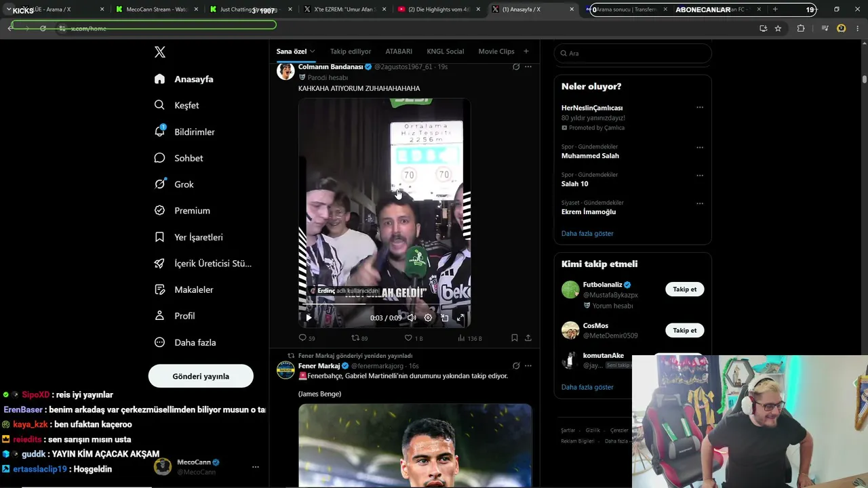
Task: Go to Anasayfa in the sidebar
Action: click(x=184, y=79)
